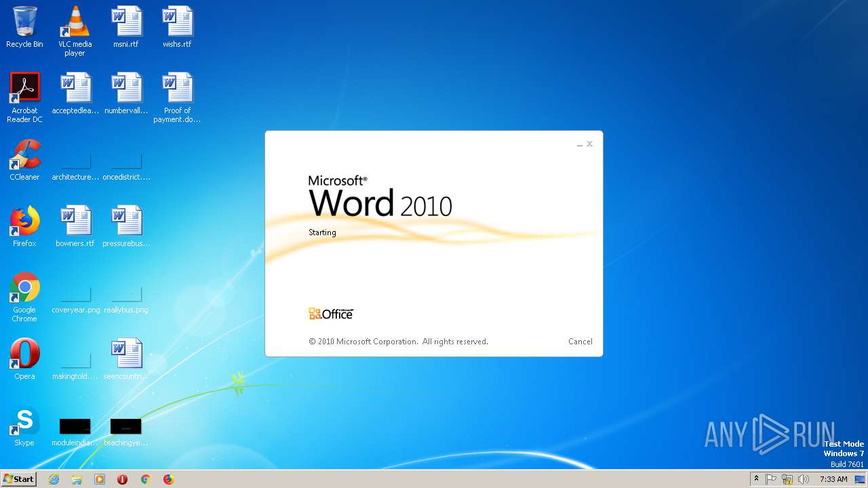Viewport: 868px width, 488px height.
Task: Launch Internet Explorer from taskbar
Action: click(x=54, y=479)
